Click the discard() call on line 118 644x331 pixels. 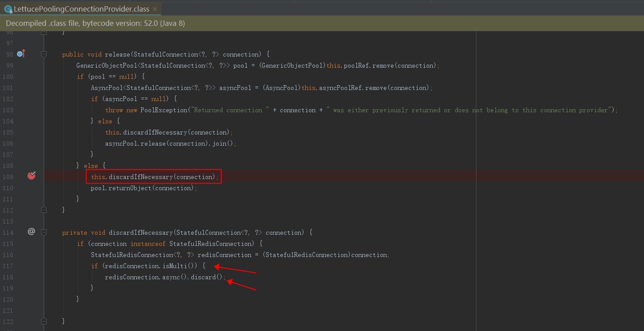tap(206, 277)
